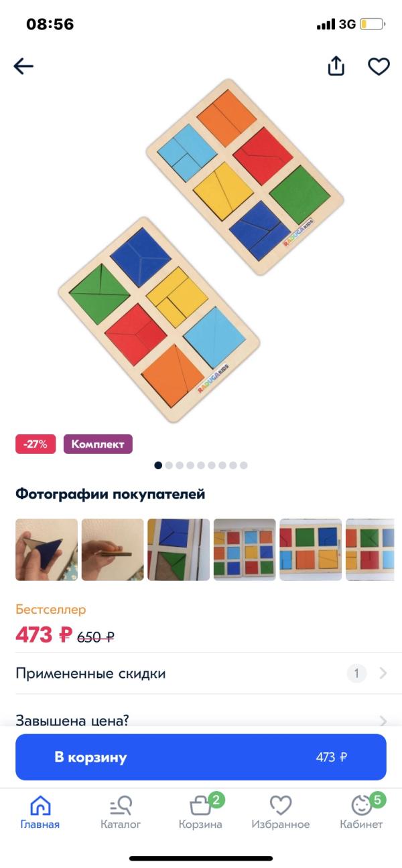Expand Примененные скидки chevron
The image size is (402, 868).
(383, 673)
